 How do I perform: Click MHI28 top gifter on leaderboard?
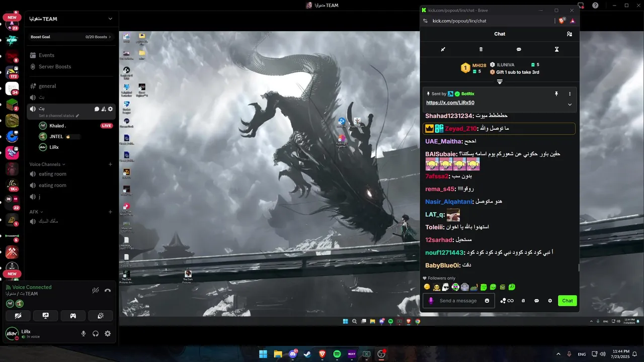pos(474,68)
